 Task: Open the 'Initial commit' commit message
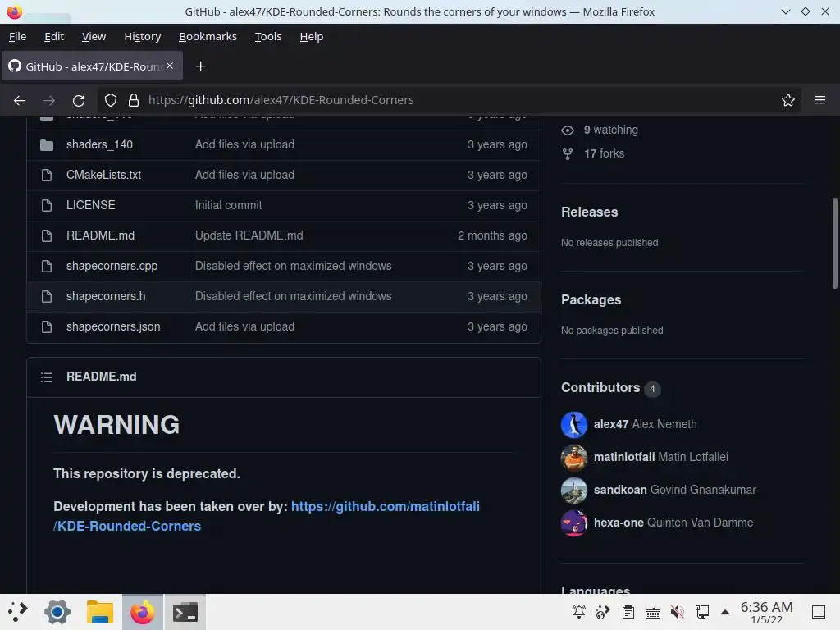[228, 205]
